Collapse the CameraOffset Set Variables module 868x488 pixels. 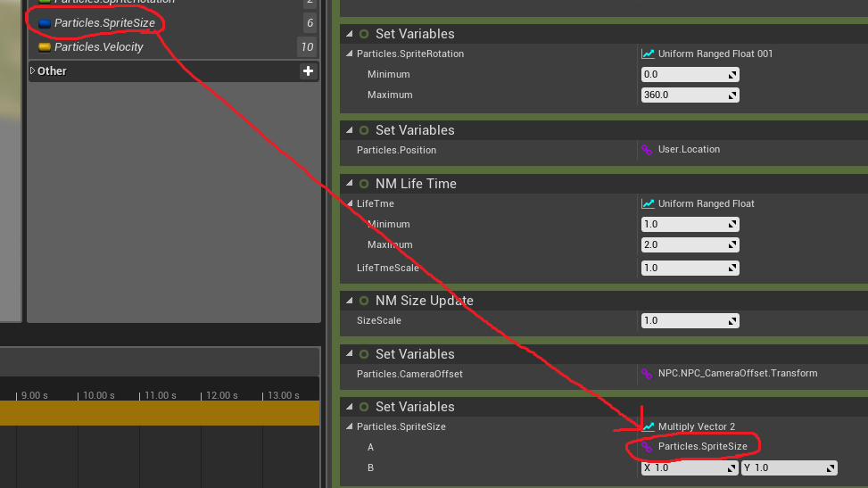click(350, 353)
